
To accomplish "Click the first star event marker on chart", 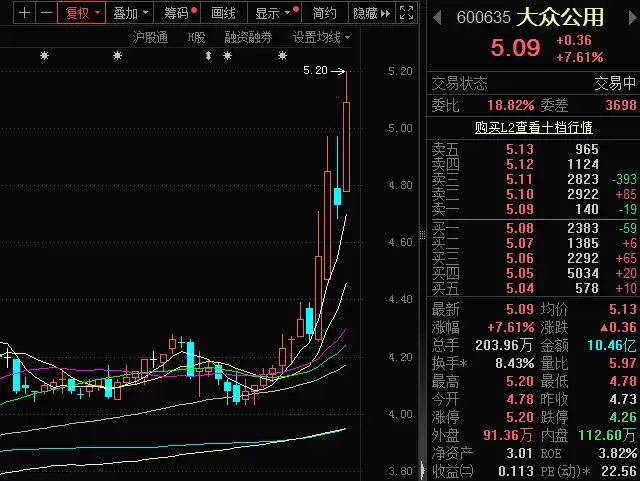I will coord(44,56).
